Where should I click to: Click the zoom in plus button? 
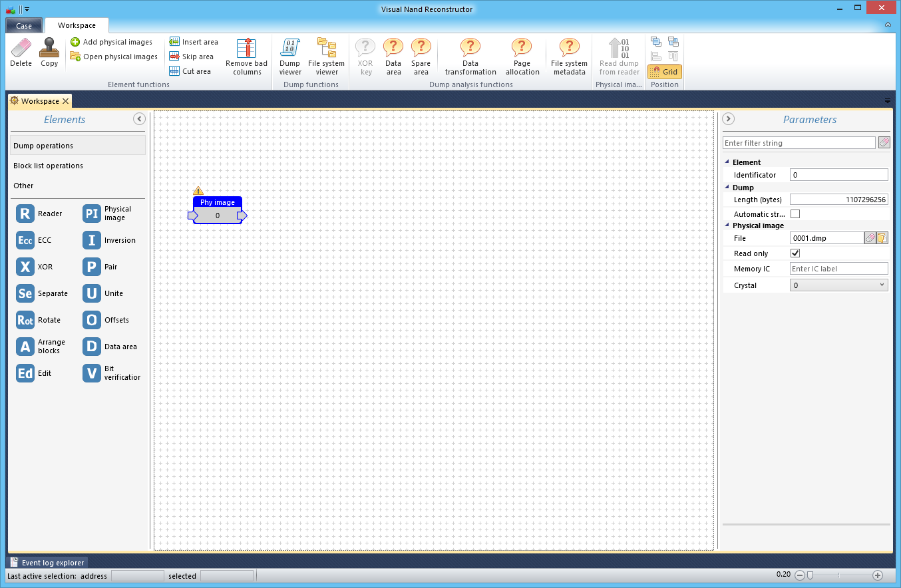click(x=878, y=575)
